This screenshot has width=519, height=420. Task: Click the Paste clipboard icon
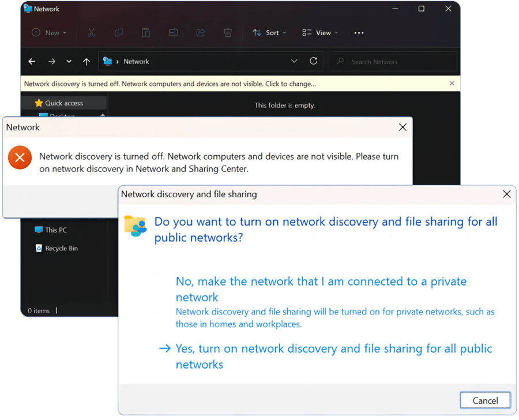[x=146, y=33]
